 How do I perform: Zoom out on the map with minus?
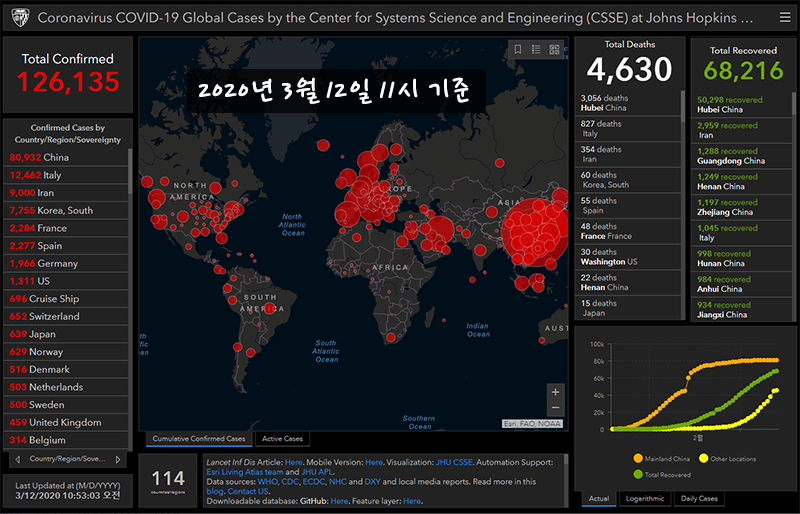point(556,408)
